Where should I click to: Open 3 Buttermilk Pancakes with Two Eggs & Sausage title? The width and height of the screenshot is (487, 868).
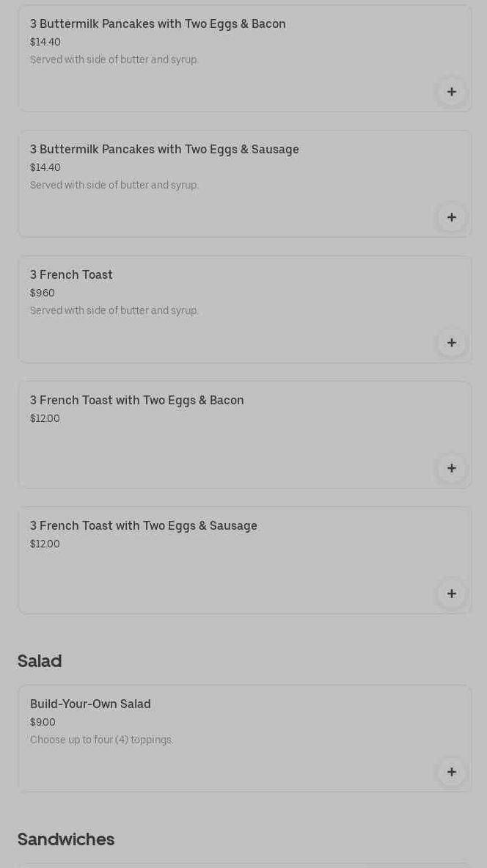click(164, 149)
